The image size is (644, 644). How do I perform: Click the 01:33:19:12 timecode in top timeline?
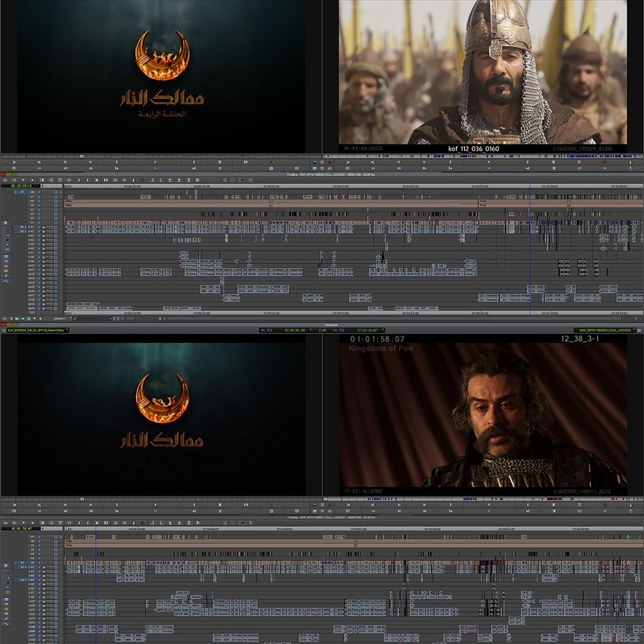click(x=22, y=185)
